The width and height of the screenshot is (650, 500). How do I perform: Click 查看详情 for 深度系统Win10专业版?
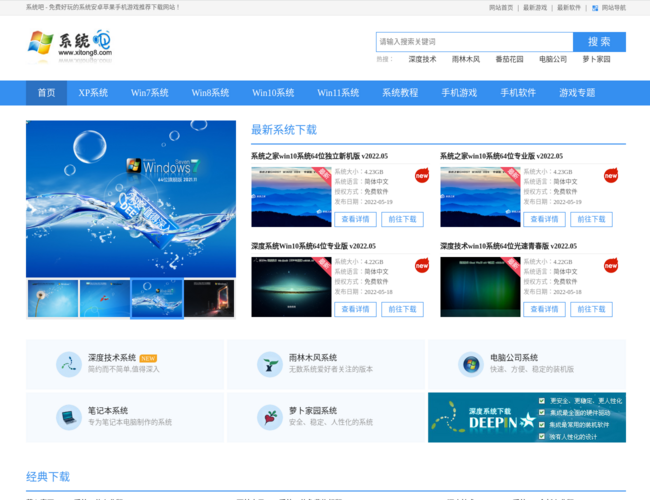[355, 309]
